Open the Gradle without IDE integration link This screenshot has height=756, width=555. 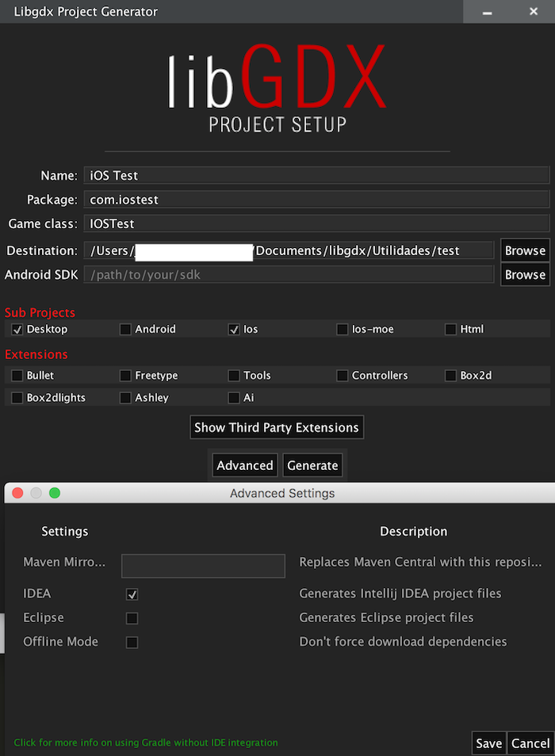coord(146,743)
